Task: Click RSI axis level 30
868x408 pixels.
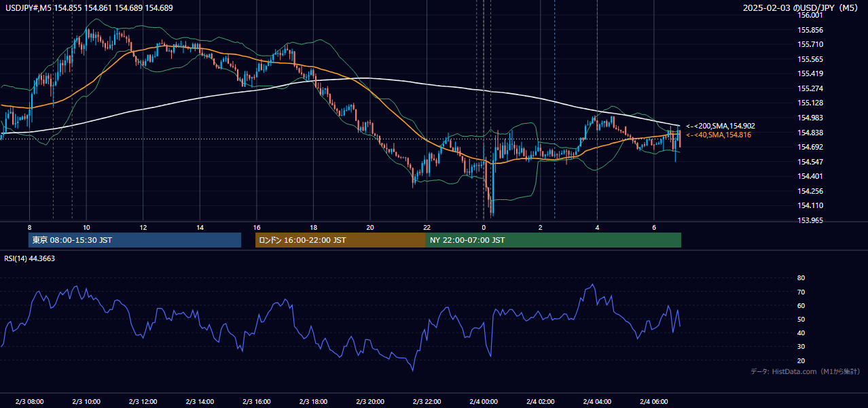Action: [801, 347]
